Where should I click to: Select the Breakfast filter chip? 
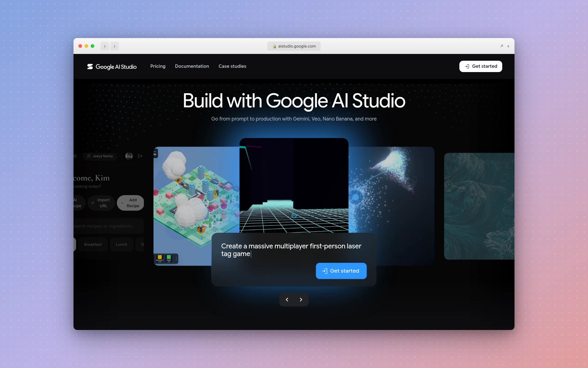click(x=93, y=244)
